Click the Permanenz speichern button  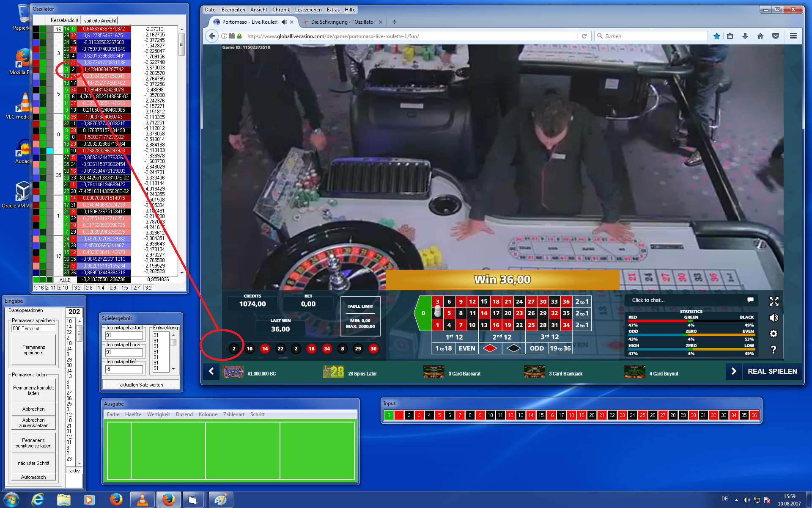33,350
